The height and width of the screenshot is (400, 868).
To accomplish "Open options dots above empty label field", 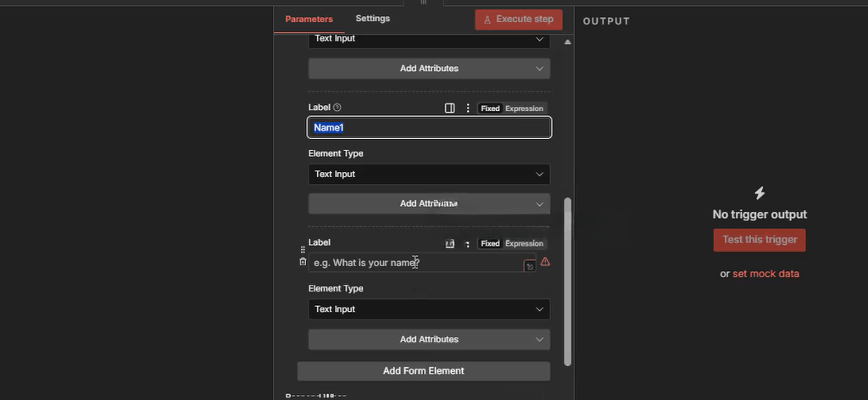I will pos(468,243).
